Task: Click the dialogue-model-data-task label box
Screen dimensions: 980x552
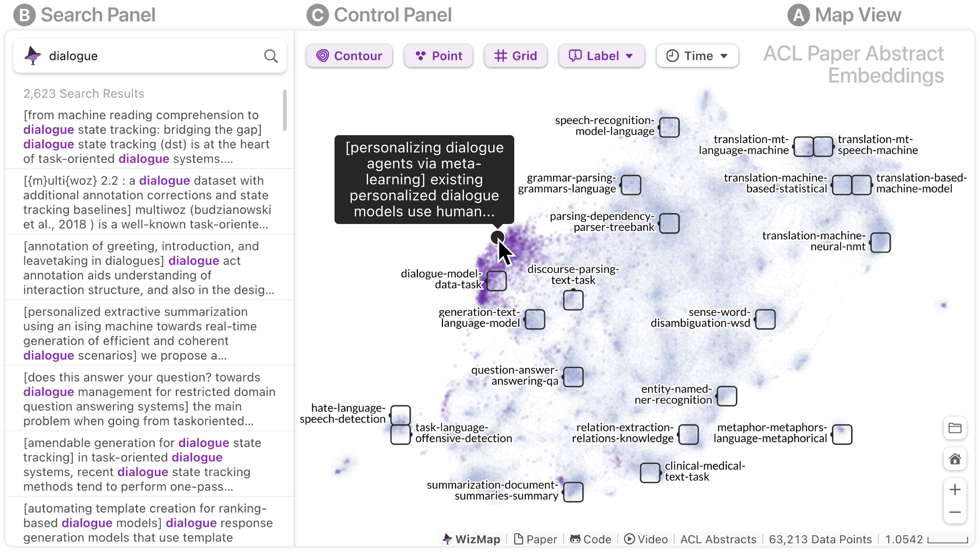Action: (496, 281)
